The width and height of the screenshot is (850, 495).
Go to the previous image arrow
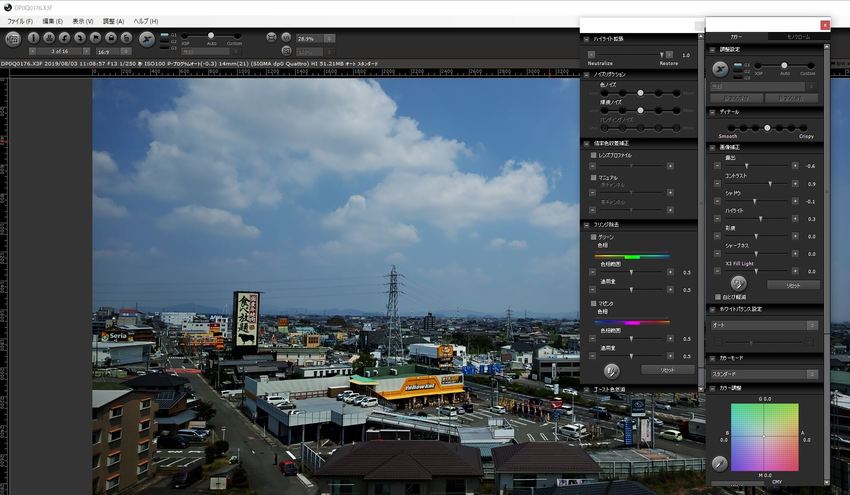tap(33, 51)
